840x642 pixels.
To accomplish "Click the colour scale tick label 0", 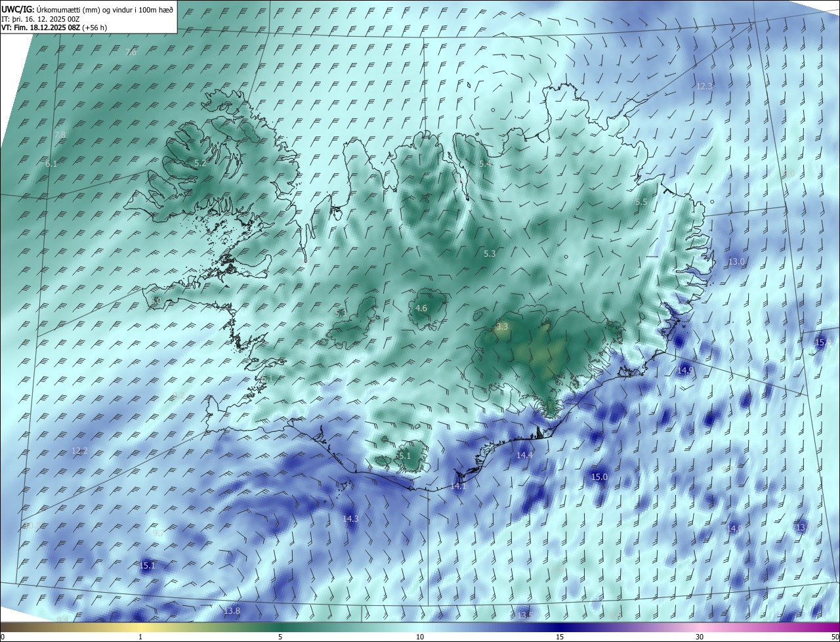I will tap(3, 637).
